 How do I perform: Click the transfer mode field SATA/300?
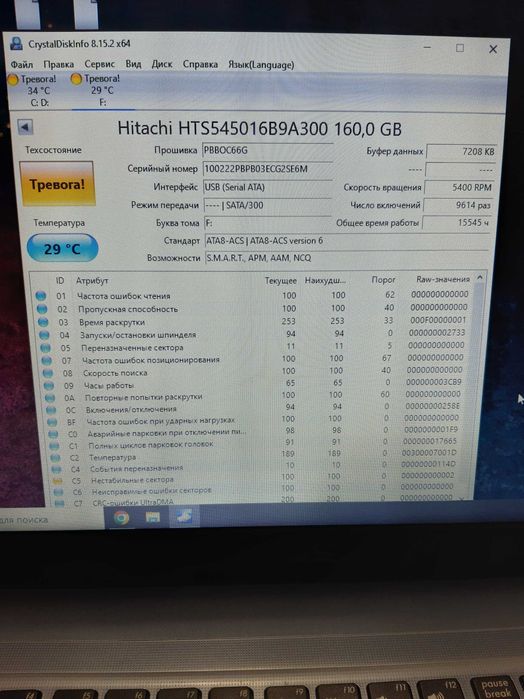[x=267, y=205]
